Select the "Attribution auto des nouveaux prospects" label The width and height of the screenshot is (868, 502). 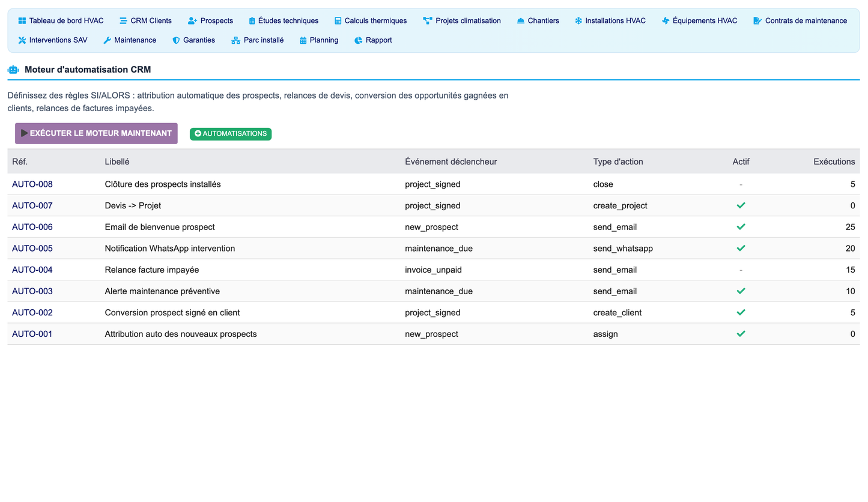click(181, 334)
